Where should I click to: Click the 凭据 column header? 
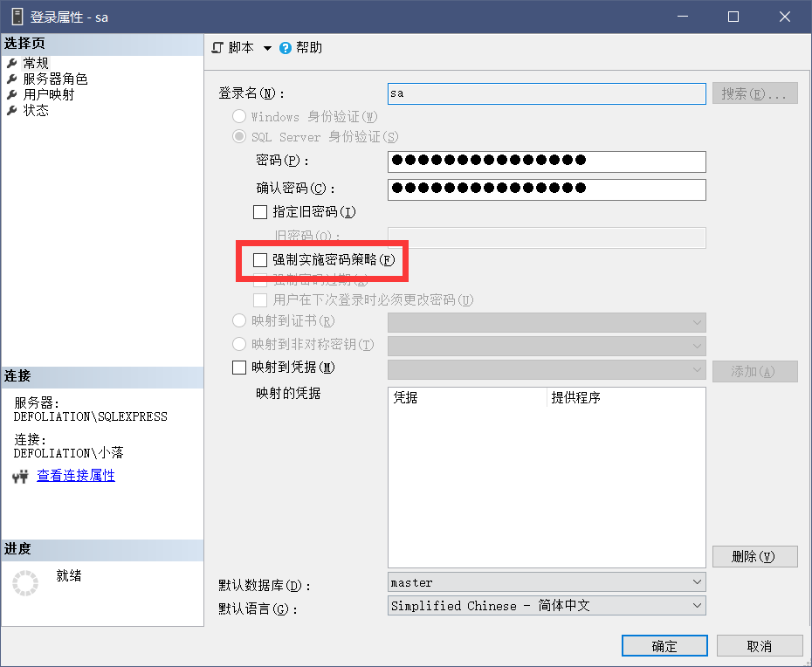pyautogui.click(x=468, y=398)
